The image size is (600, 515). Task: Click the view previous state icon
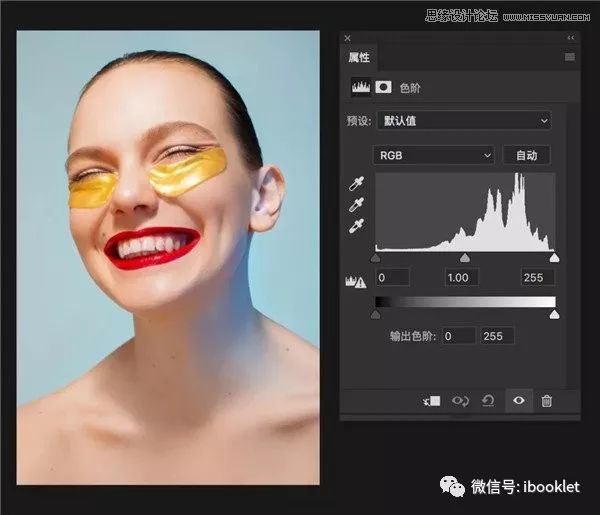click(461, 400)
